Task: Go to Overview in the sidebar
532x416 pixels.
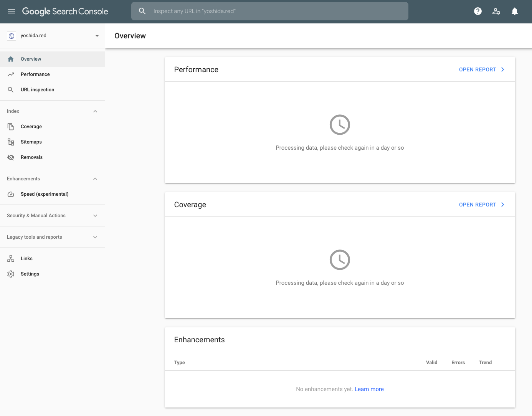Action: (x=52, y=59)
